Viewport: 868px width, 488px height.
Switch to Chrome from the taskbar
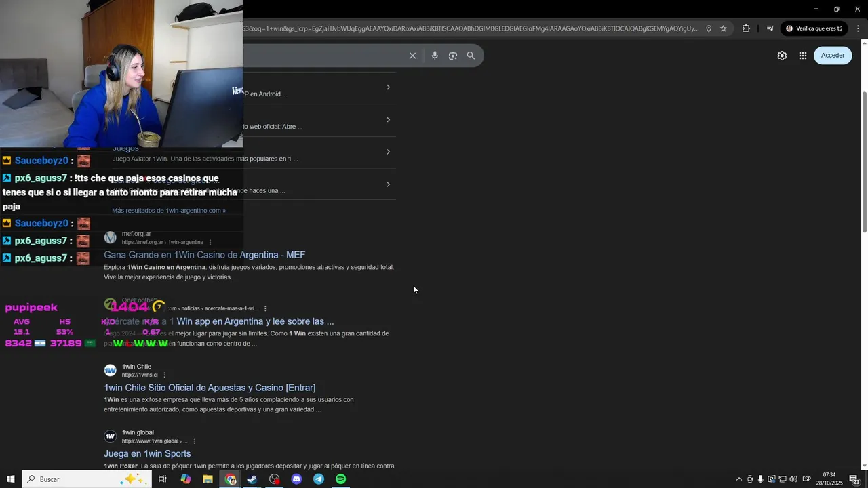(x=231, y=479)
